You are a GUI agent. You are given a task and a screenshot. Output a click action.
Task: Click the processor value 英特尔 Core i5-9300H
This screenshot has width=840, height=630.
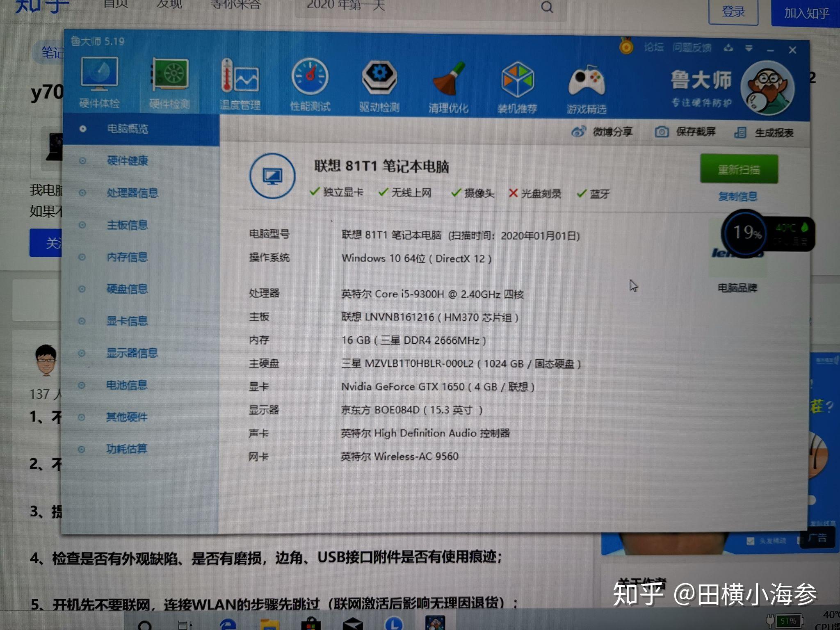click(x=433, y=294)
